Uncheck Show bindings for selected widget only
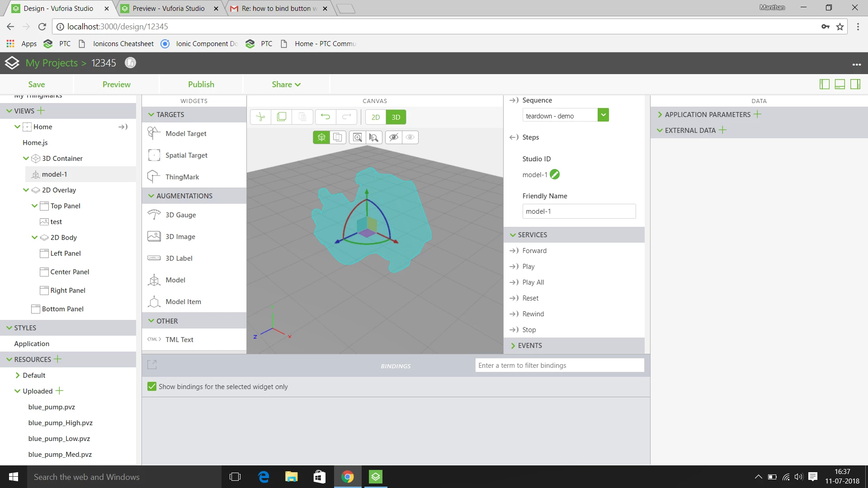Viewport: 868px width, 488px height. (x=152, y=387)
